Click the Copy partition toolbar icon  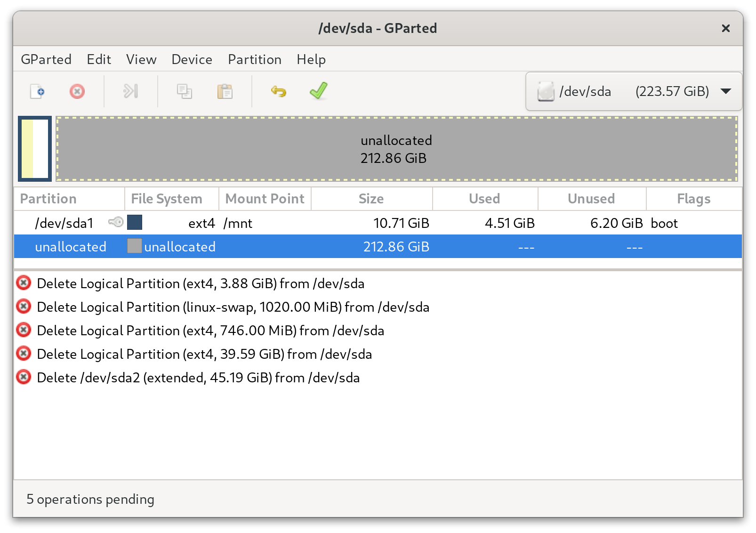(184, 91)
